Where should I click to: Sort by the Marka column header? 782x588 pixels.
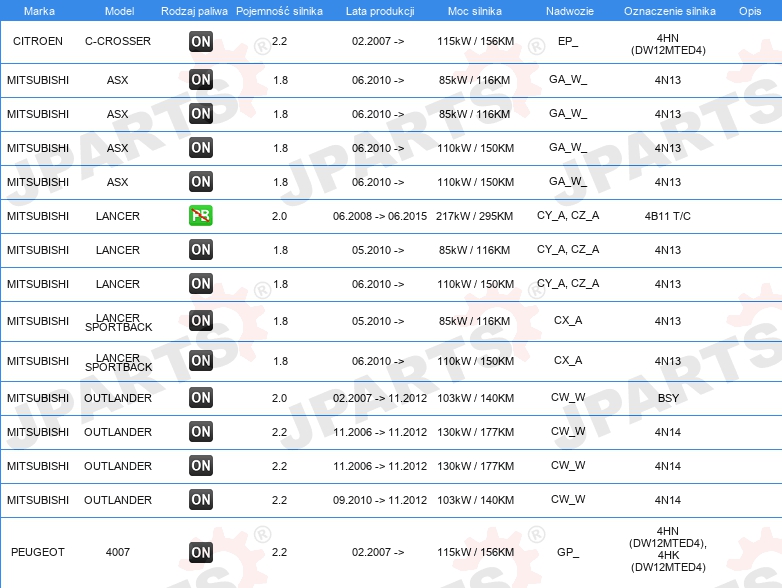click(x=39, y=11)
